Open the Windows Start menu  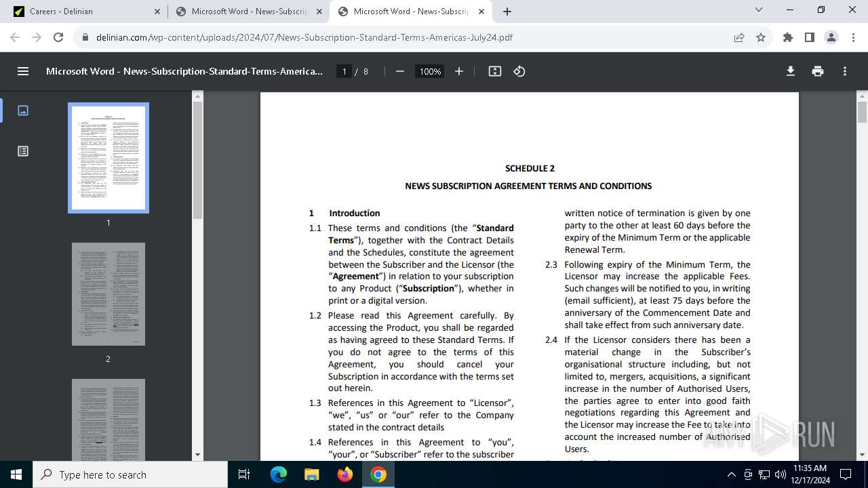click(x=16, y=474)
